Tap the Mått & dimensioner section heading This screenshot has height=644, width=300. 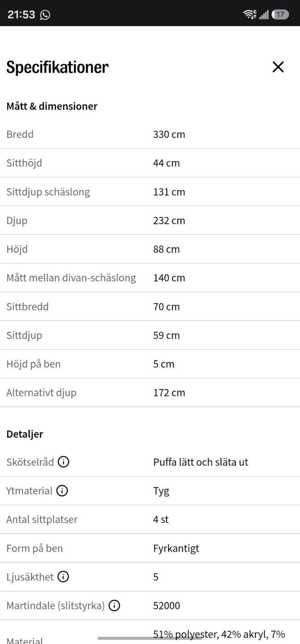pyautogui.click(x=52, y=106)
